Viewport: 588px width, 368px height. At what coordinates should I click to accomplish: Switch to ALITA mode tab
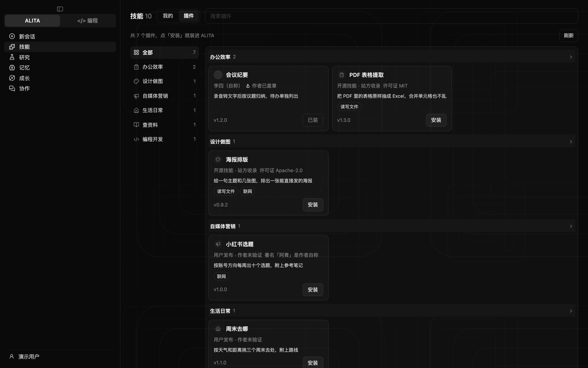[32, 21]
